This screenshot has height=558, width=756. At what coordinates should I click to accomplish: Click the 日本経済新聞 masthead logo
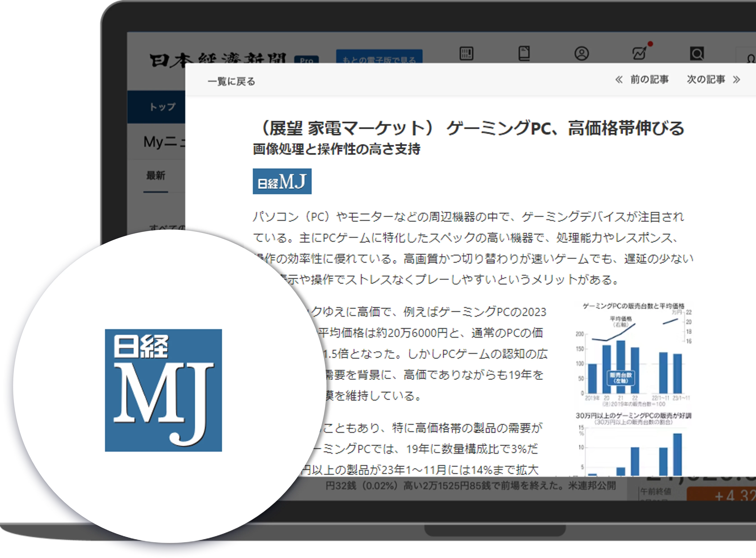[218, 58]
